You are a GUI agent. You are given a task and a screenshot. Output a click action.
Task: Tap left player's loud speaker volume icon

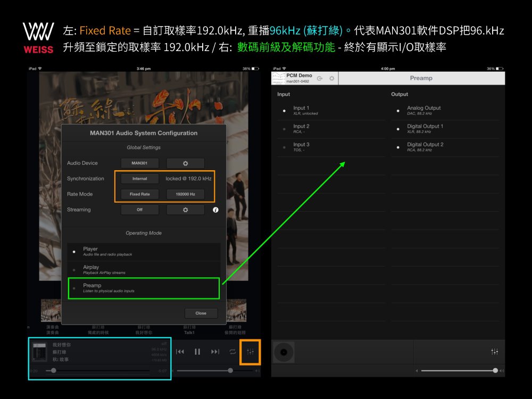[257, 370]
